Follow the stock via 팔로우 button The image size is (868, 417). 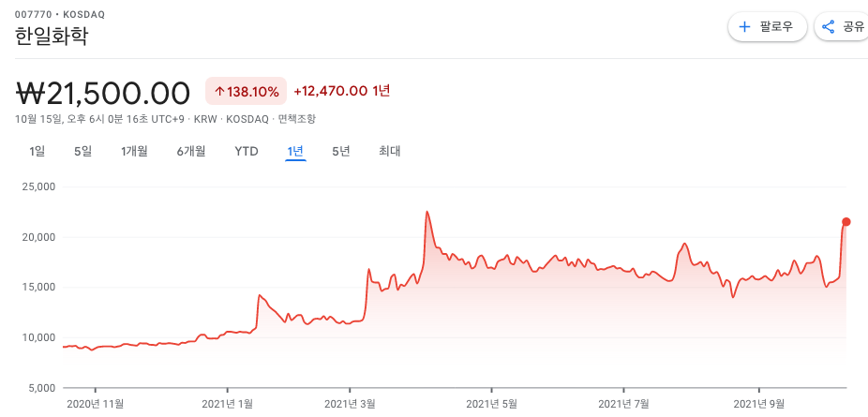pos(768,26)
